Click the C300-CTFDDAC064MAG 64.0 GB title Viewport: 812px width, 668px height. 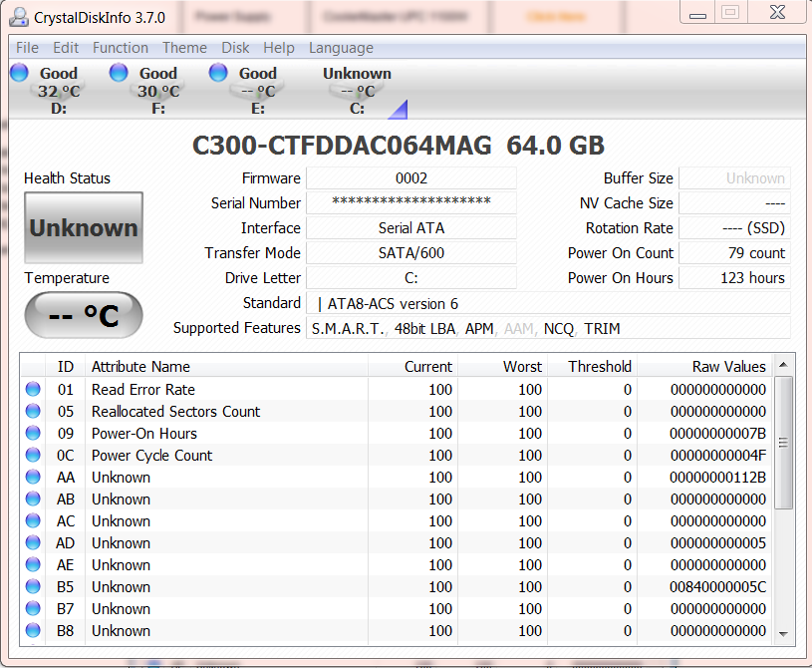[399, 146]
